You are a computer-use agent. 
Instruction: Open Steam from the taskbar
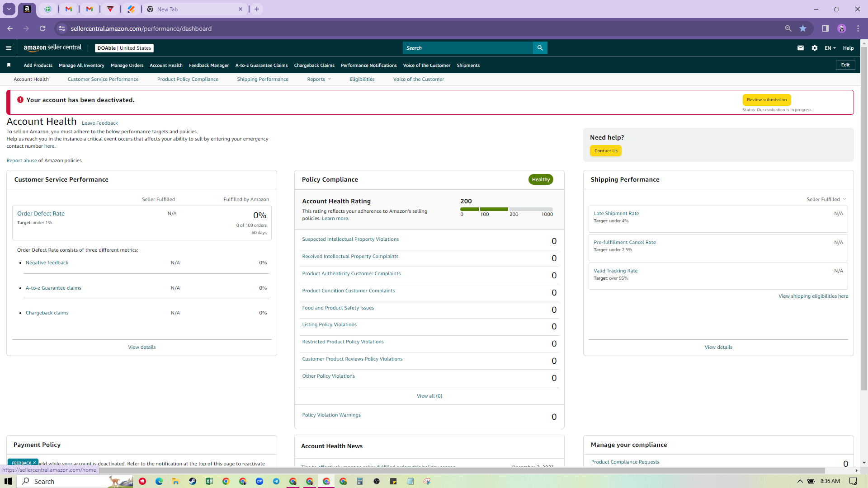pyautogui.click(x=193, y=481)
